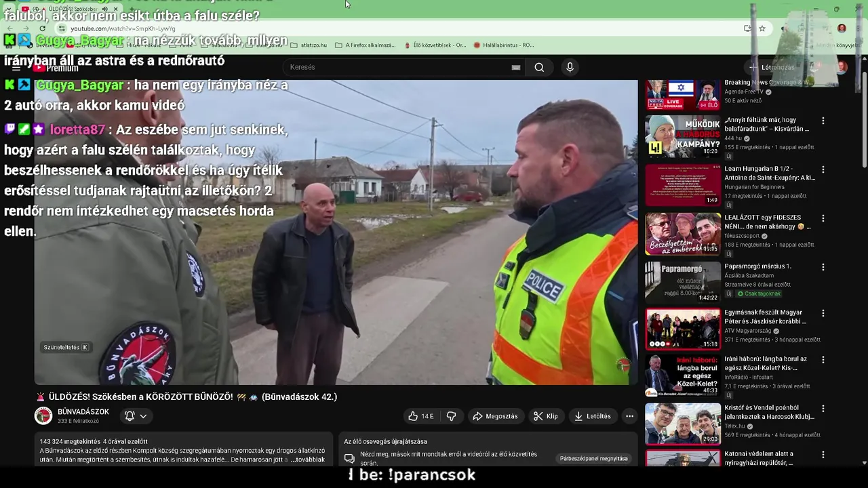Share video via Megosztás button

click(x=495, y=416)
